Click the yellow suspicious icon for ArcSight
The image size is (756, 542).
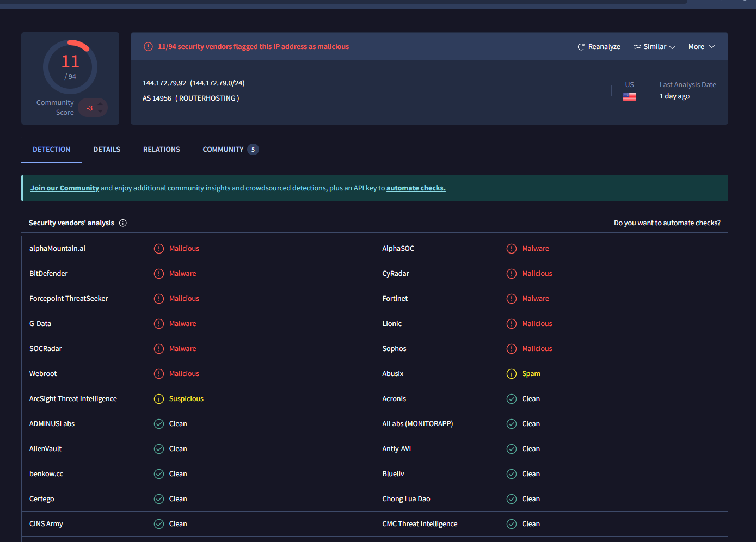[159, 399]
